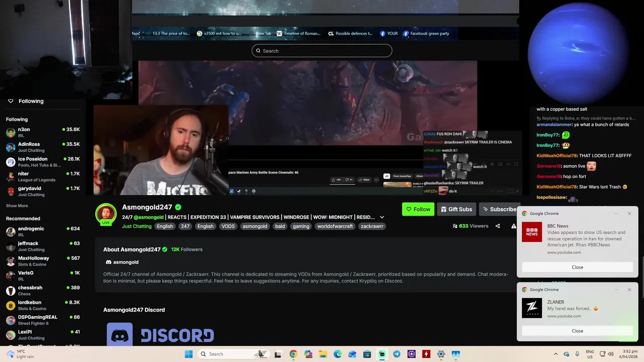Open options menu on BBC News notification
Screen dimensions: 644x362
(x=616, y=213)
